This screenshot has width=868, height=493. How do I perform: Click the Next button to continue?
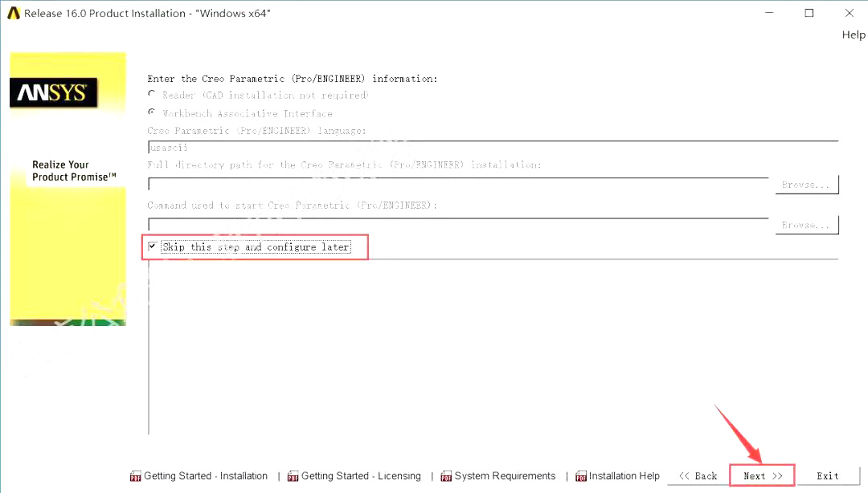click(760, 475)
